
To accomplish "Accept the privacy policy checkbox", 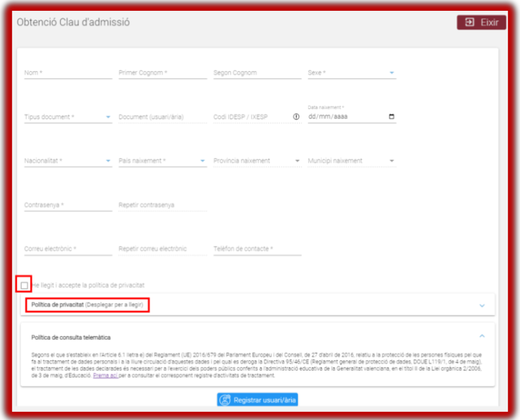I will coord(24,285).
